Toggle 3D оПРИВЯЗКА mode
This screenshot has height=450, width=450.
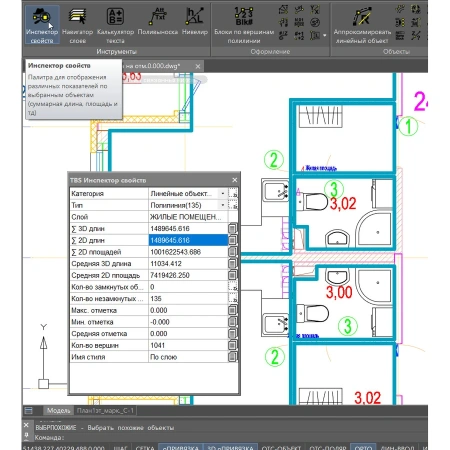pos(230,447)
